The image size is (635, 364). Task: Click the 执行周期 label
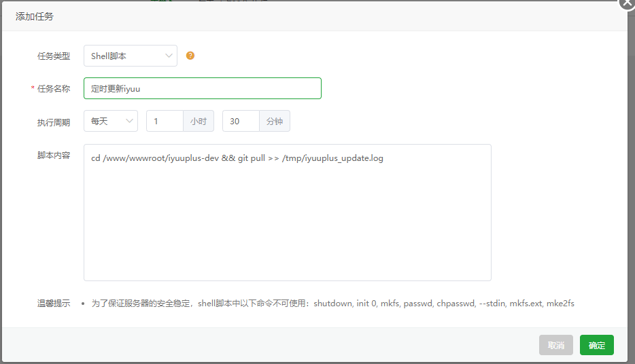pyautogui.click(x=54, y=122)
